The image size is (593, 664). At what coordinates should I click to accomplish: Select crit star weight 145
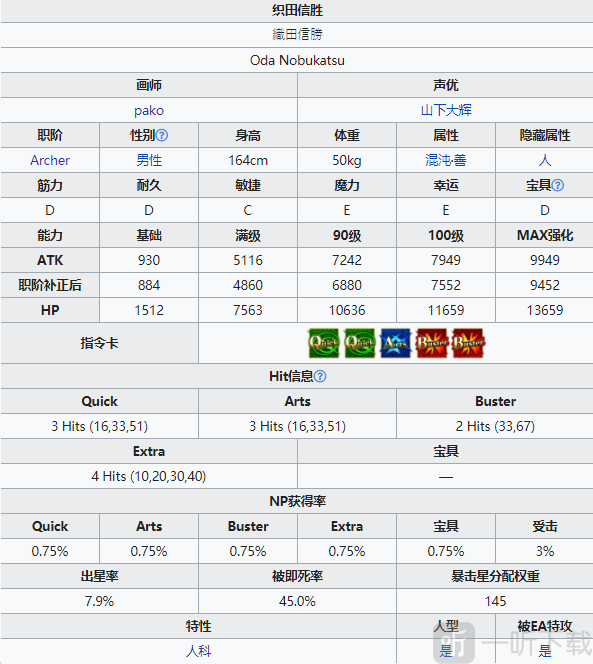pyautogui.click(x=495, y=601)
